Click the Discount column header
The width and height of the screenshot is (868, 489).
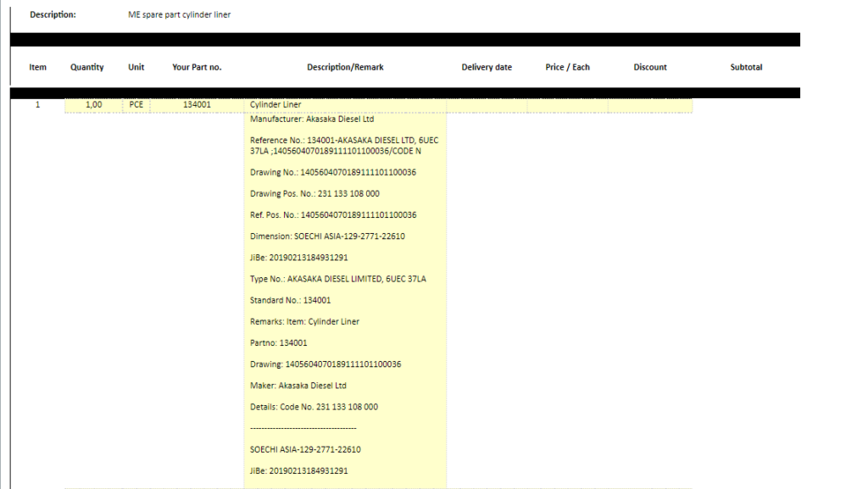coord(650,67)
